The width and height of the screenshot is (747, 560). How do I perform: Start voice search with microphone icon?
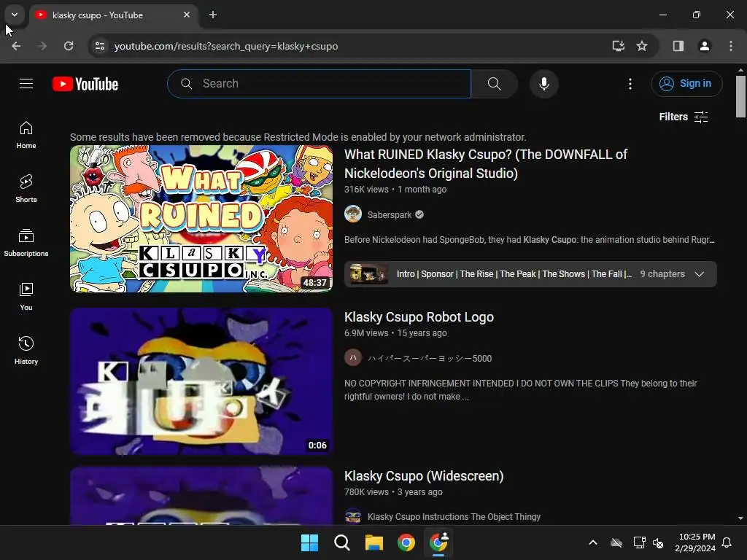543,84
